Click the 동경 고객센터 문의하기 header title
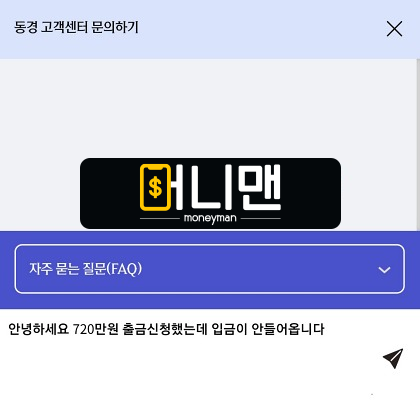This screenshot has width=420, height=400. tap(76, 27)
